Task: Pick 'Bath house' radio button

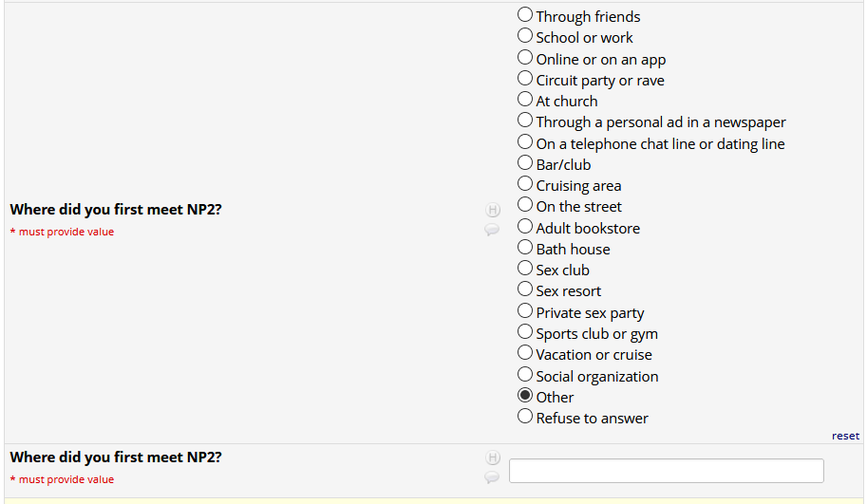Action: click(x=525, y=248)
